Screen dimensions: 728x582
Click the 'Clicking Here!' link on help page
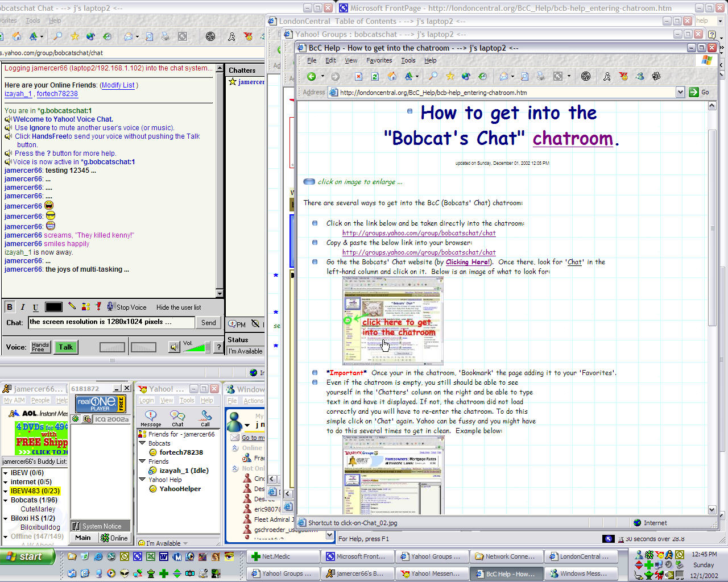[468, 262]
